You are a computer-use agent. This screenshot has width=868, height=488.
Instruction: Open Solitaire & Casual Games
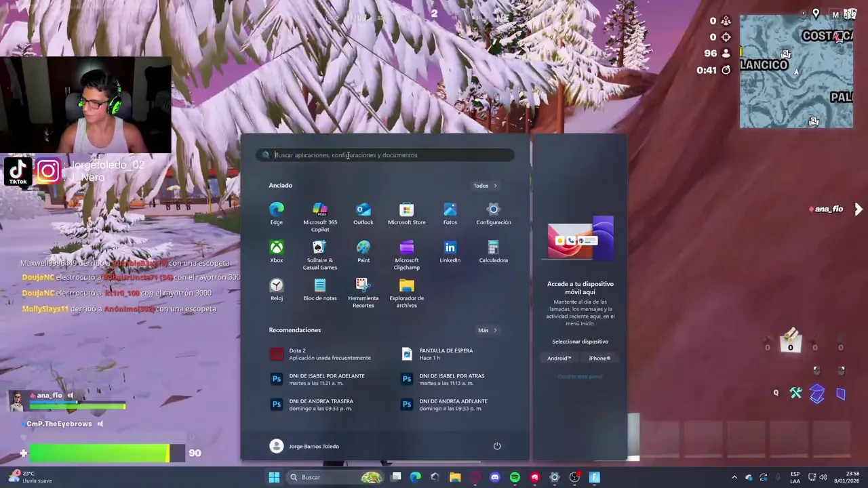point(320,256)
